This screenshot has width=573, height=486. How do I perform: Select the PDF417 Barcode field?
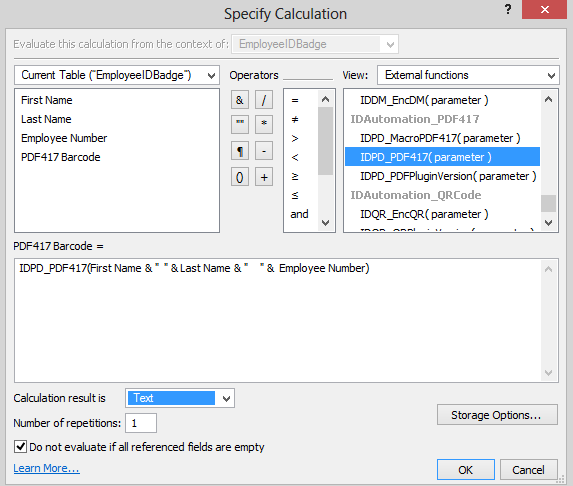coord(61,157)
